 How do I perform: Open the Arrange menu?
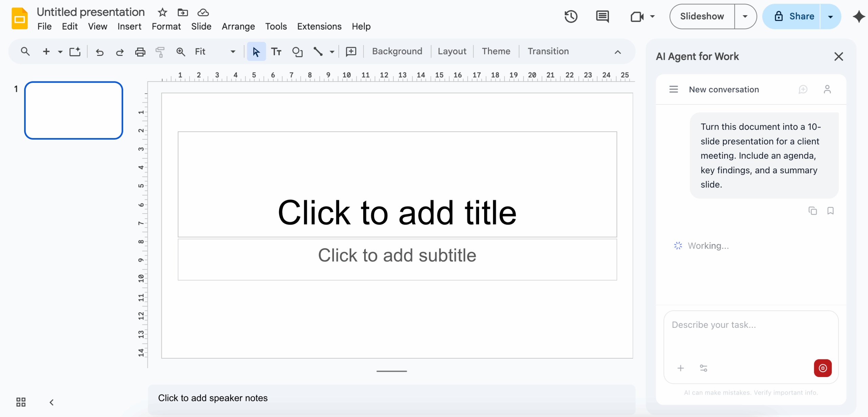point(238,26)
